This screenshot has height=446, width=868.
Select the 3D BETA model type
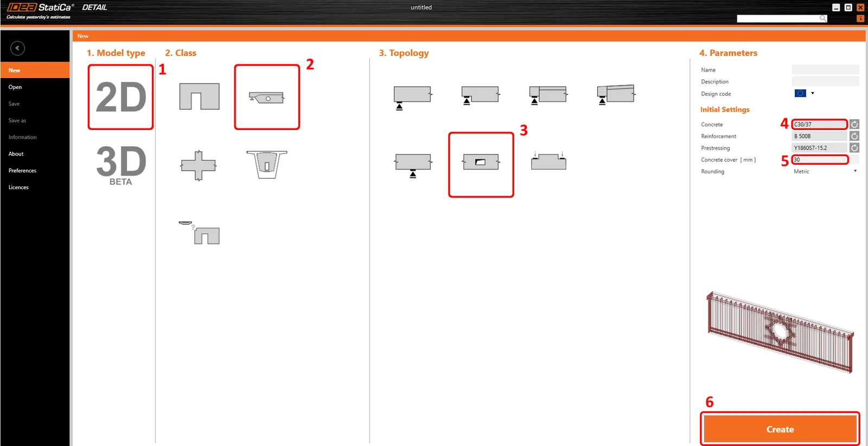tap(121, 165)
